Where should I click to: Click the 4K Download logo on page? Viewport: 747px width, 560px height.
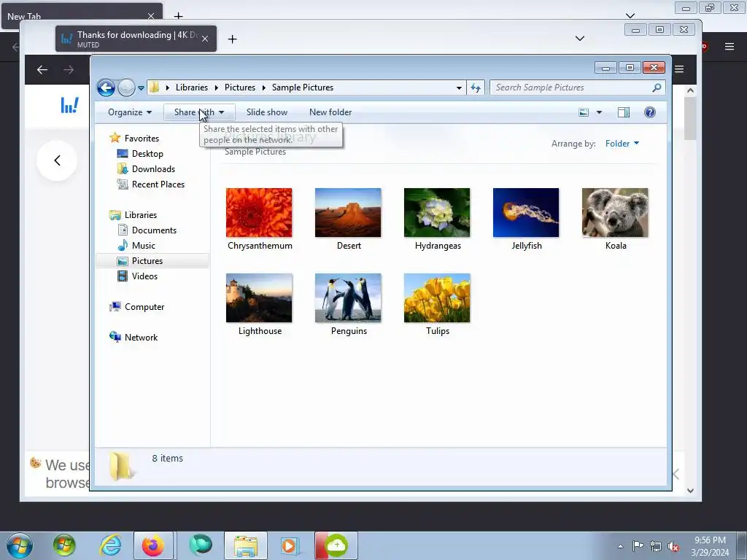tap(69, 105)
